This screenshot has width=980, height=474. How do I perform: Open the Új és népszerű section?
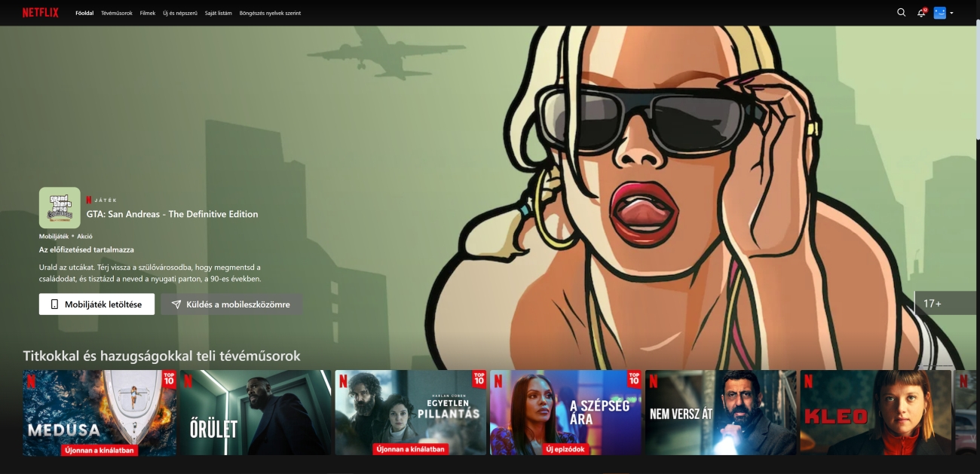(x=180, y=14)
